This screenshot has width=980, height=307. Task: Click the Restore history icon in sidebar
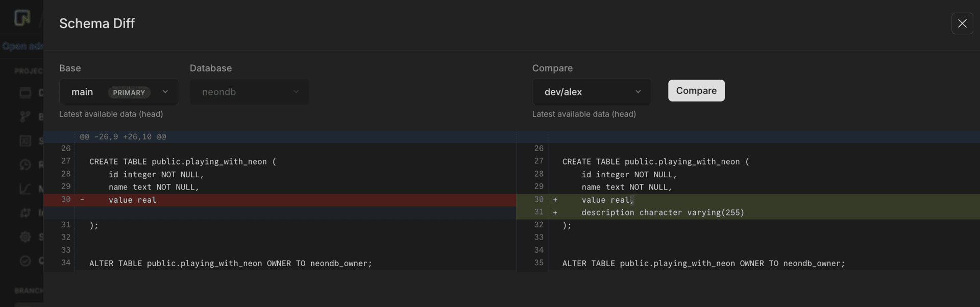25,164
